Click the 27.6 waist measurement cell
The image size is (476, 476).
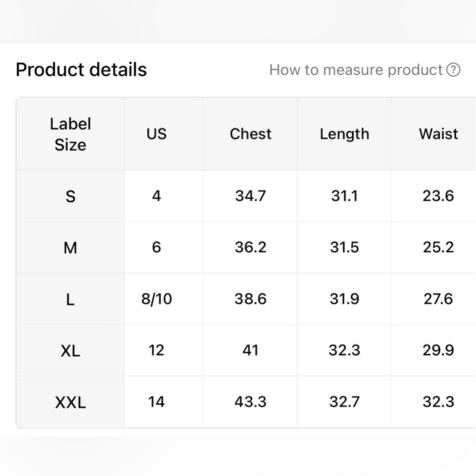point(438,299)
